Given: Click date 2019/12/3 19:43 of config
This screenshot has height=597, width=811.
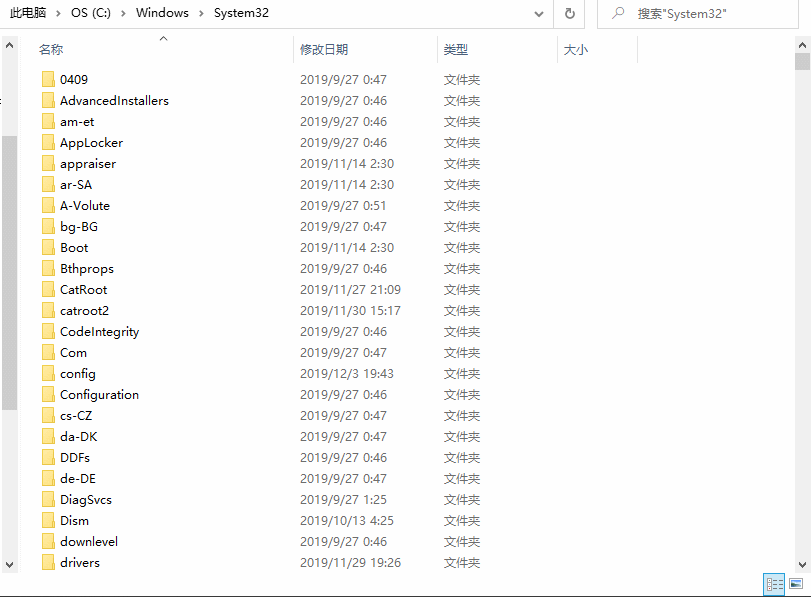Looking at the screenshot, I should (x=347, y=374).
